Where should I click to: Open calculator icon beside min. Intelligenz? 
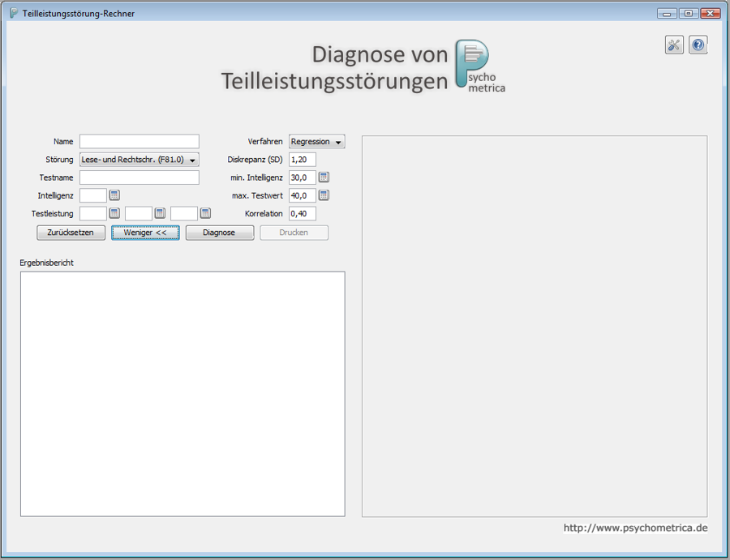pyautogui.click(x=324, y=177)
